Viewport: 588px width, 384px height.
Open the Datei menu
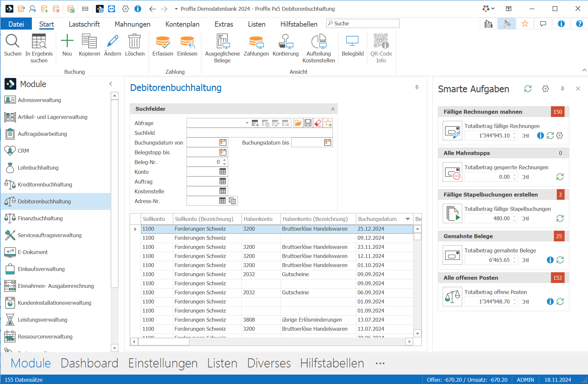tap(16, 24)
